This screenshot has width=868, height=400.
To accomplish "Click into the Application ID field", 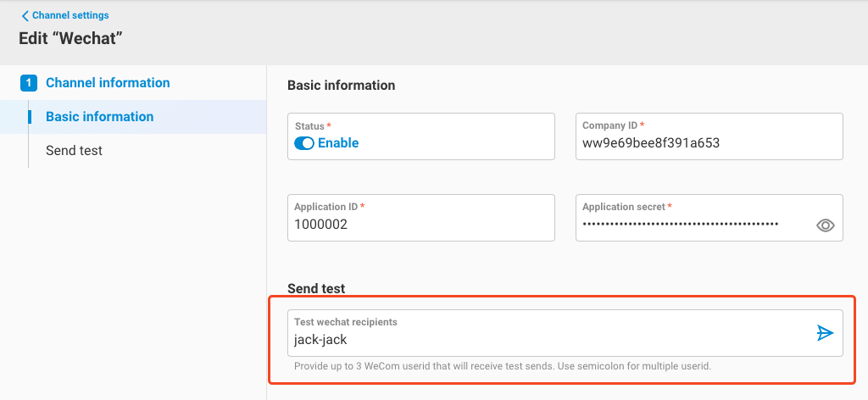I will click(420, 225).
